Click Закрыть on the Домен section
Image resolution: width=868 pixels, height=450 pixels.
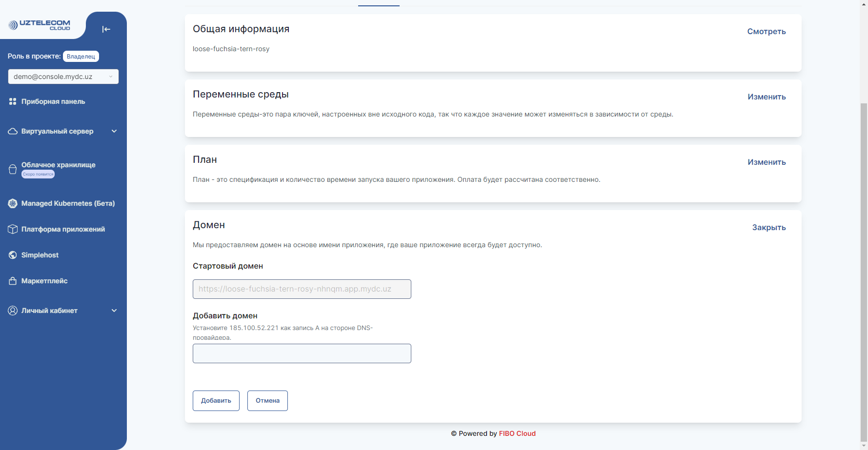[x=769, y=227]
